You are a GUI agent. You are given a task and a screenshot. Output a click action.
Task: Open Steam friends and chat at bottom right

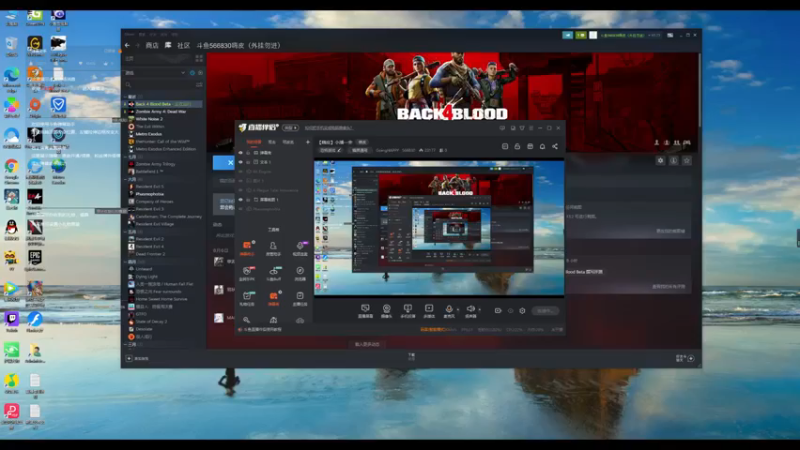(x=685, y=358)
